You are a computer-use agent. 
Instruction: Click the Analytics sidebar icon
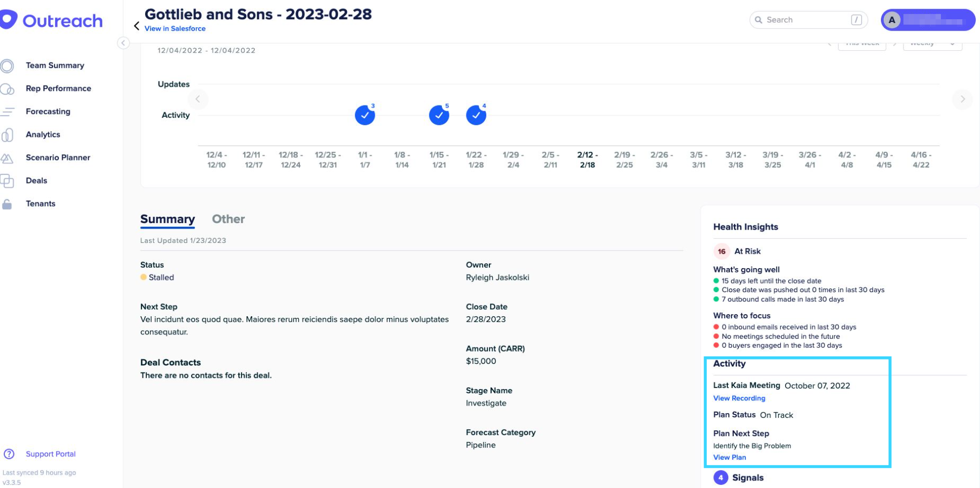point(7,135)
